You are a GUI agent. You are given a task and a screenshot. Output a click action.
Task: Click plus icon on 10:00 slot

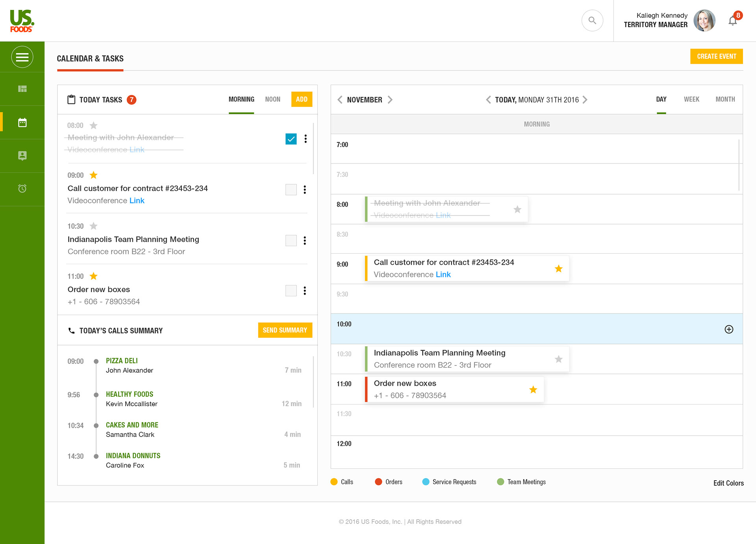pyautogui.click(x=729, y=329)
